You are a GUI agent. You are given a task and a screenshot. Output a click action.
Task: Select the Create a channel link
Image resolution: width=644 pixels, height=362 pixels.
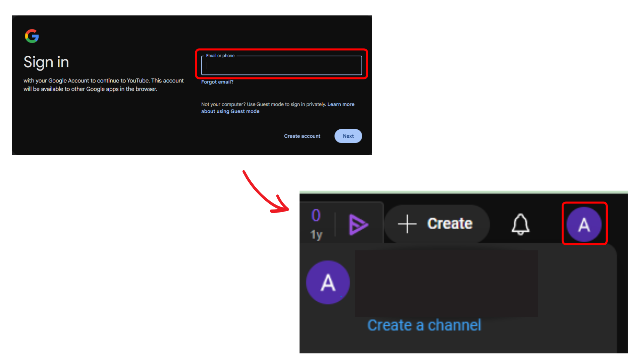(424, 325)
